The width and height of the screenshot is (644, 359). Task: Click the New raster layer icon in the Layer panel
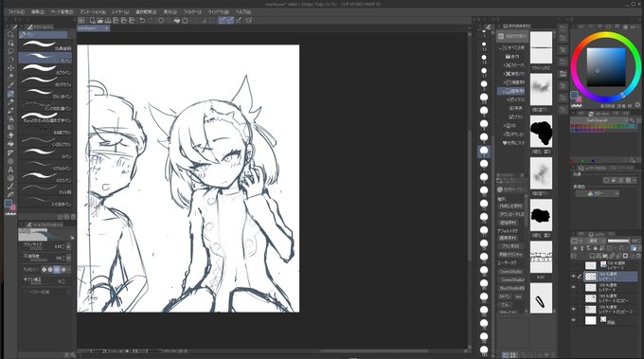(592, 256)
